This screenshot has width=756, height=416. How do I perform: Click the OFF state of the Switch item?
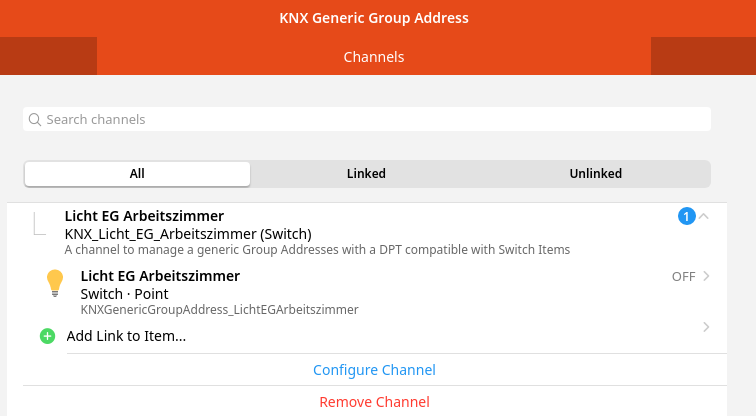pos(683,277)
